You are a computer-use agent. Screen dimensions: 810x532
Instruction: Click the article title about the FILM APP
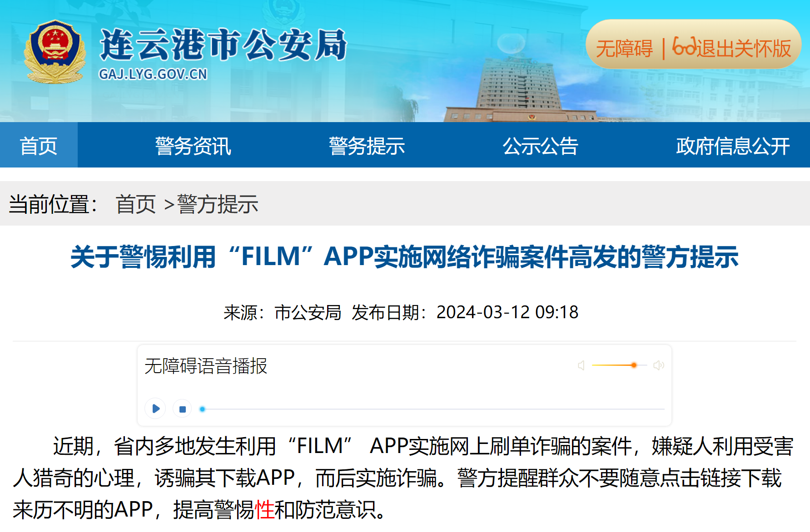click(x=404, y=257)
